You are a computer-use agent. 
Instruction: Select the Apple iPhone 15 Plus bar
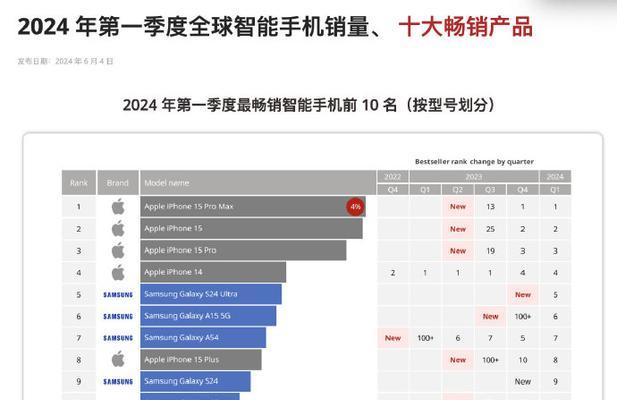click(x=201, y=359)
